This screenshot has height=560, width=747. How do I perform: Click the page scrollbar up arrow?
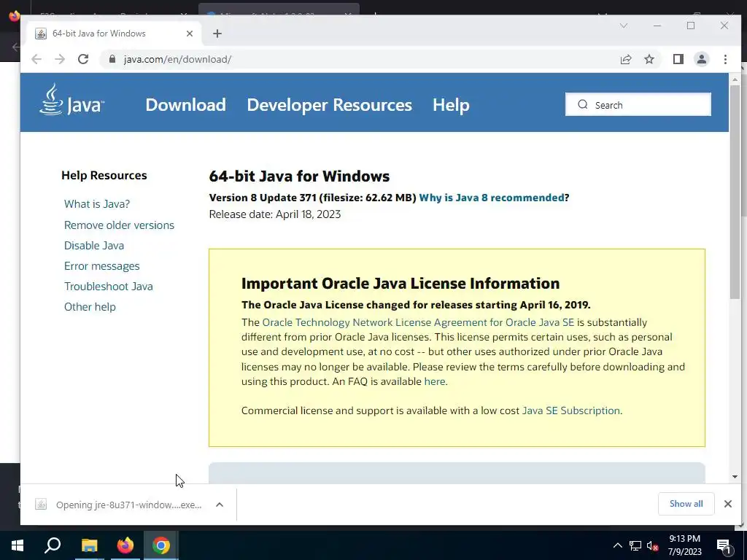click(x=735, y=79)
